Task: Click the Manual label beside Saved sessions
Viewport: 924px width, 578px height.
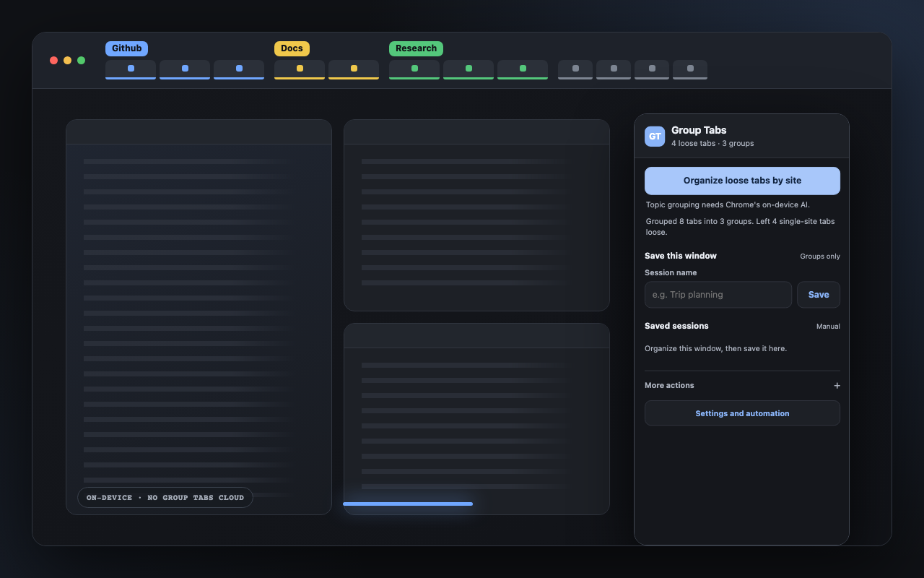Action: click(828, 327)
